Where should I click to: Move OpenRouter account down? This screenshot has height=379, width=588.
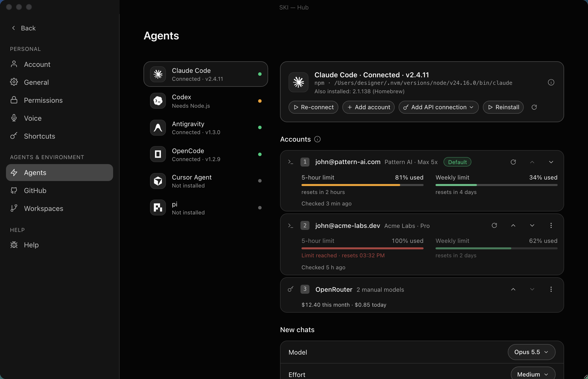pyautogui.click(x=532, y=289)
